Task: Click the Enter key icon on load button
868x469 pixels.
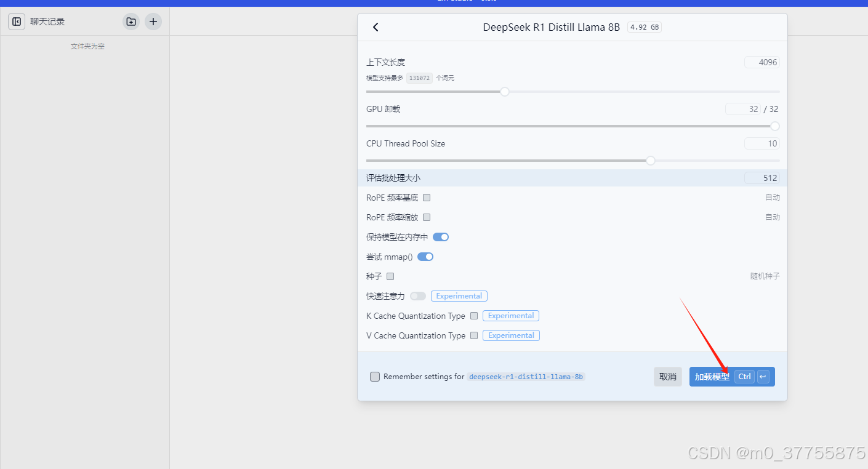Action: [x=763, y=377]
